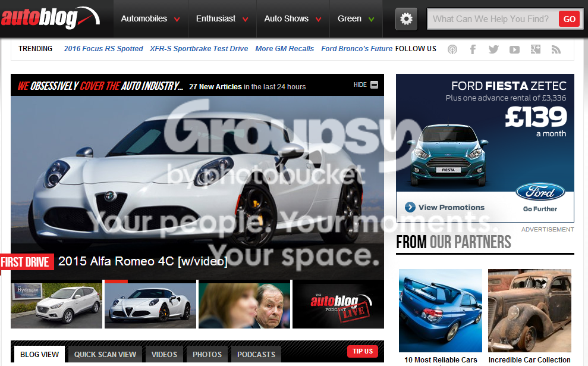This screenshot has width=588, height=366.
Task: Click the Ford Fiesta car image
Action: [448, 154]
